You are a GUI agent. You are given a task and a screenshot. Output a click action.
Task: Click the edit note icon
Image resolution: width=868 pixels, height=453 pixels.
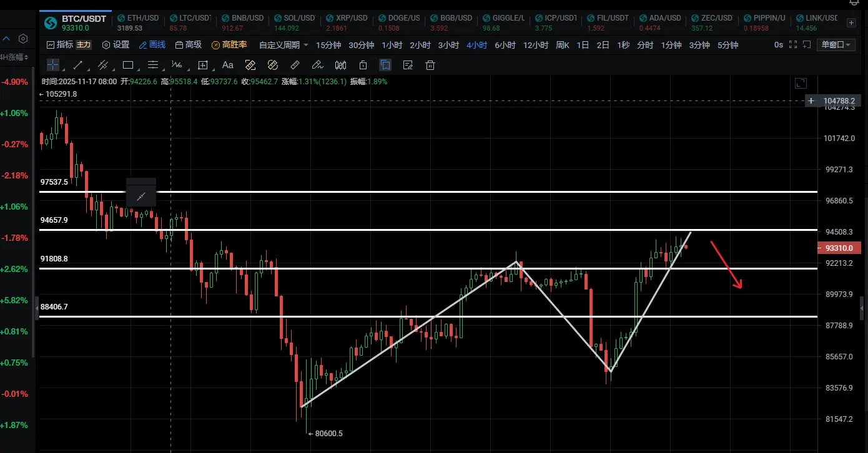coord(408,65)
